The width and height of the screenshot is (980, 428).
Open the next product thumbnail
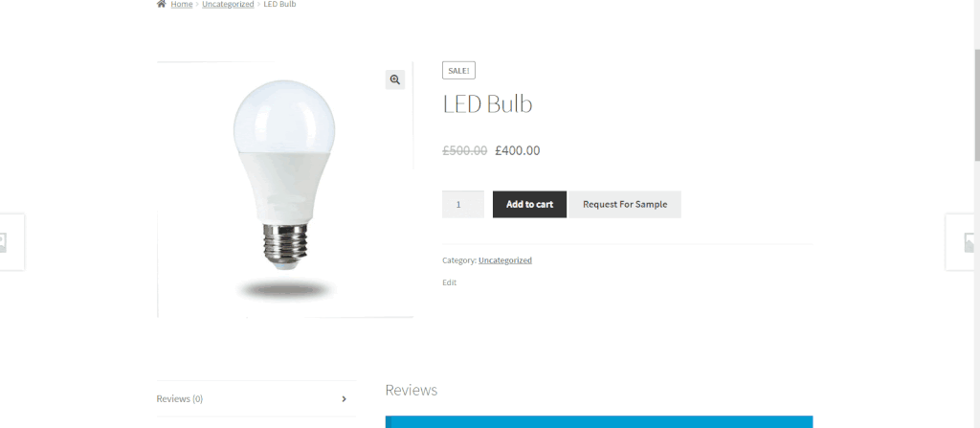click(963, 242)
